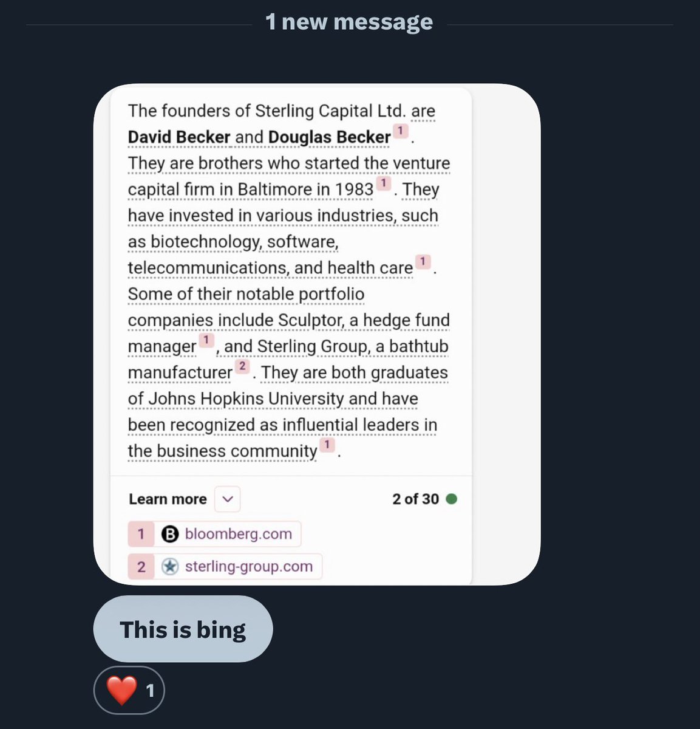Open citation 2 after 'bathtub manufacturer'
The width and height of the screenshot is (700, 729).
pyautogui.click(x=242, y=366)
